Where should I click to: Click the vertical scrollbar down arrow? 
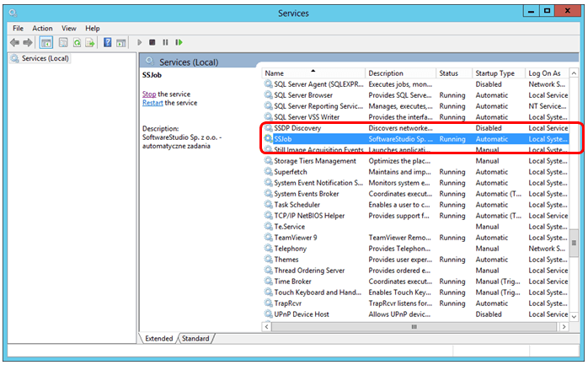click(574, 317)
